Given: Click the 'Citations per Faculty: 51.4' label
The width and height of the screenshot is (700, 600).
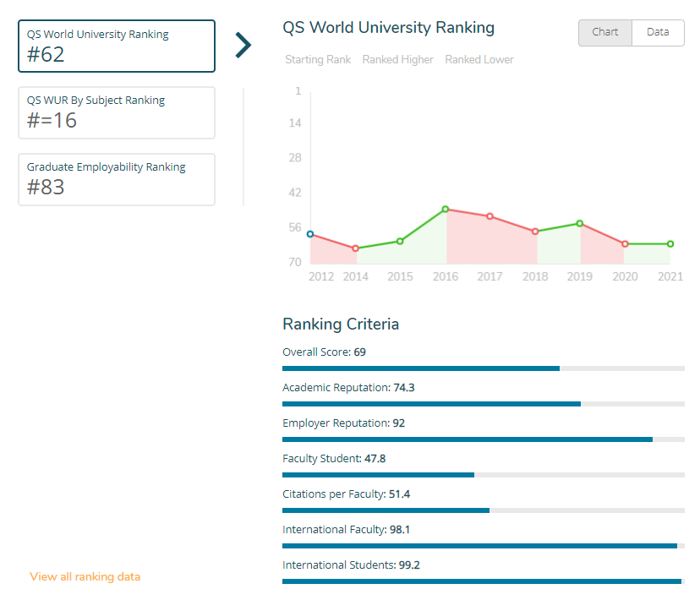Looking at the screenshot, I should 346,494.
